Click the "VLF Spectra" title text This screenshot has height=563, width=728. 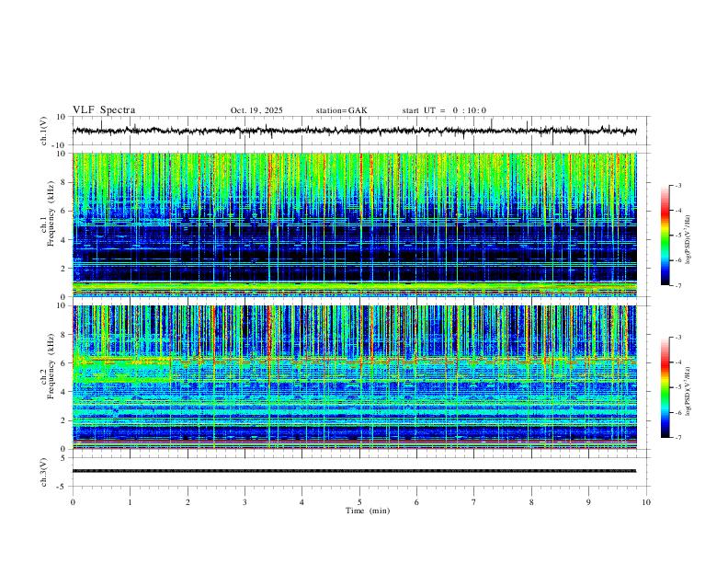[x=104, y=110]
